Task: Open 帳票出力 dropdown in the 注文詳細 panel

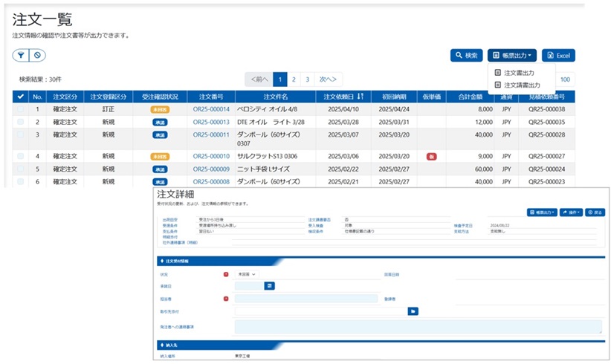Action: pyautogui.click(x=542, y=212)
